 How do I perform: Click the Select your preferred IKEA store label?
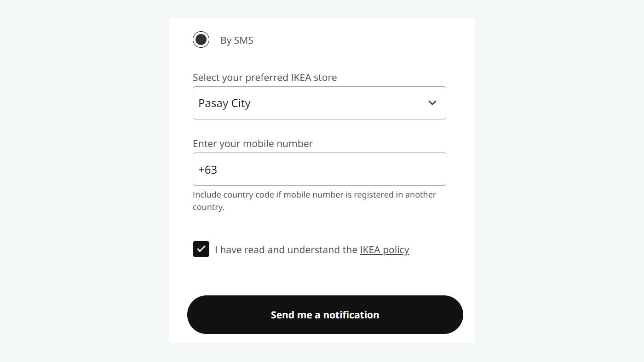(264, 77)
